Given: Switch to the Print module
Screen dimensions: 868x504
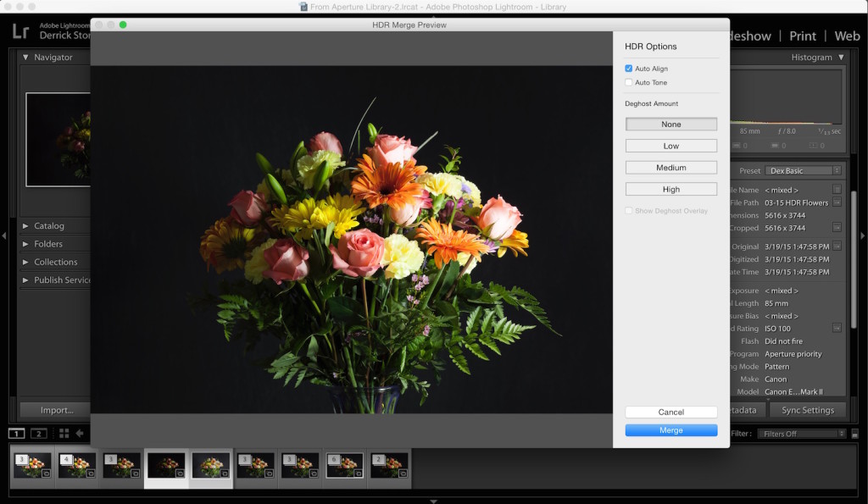Looking at the screenshot, I should pyautogui.click(x=802, y=36).
